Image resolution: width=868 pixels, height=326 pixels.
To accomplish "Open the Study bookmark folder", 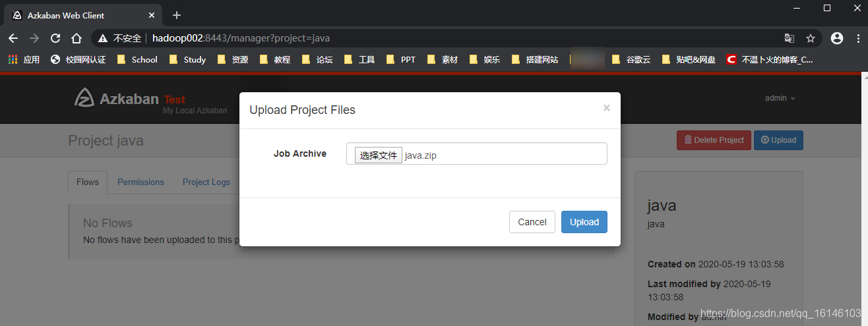I will pos(187,59).
